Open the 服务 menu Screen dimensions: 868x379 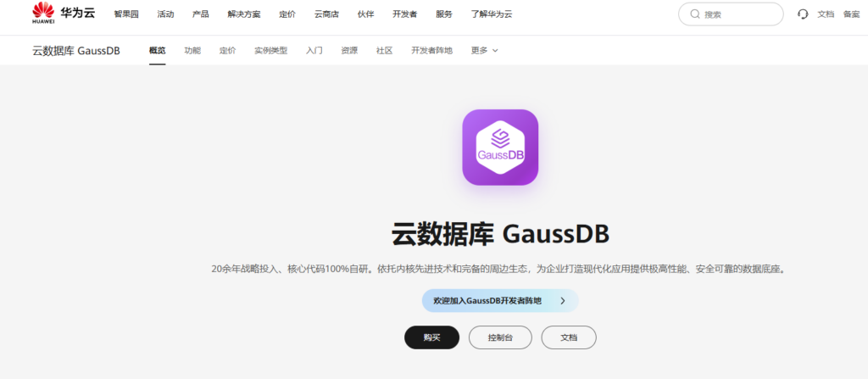coord(444,14)
